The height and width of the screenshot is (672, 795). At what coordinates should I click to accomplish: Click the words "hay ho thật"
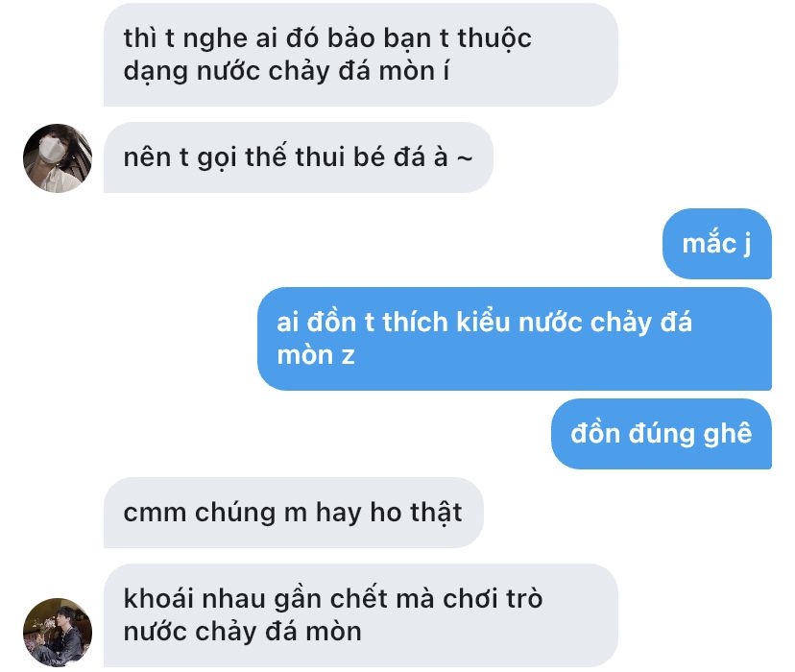(389, 513)
